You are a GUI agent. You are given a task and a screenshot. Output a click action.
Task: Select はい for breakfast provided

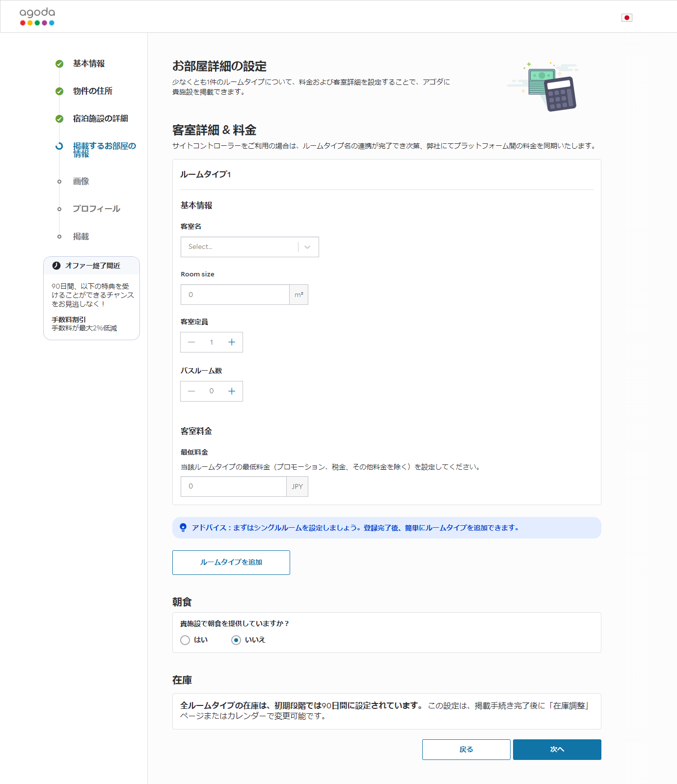tap(185, 640)
